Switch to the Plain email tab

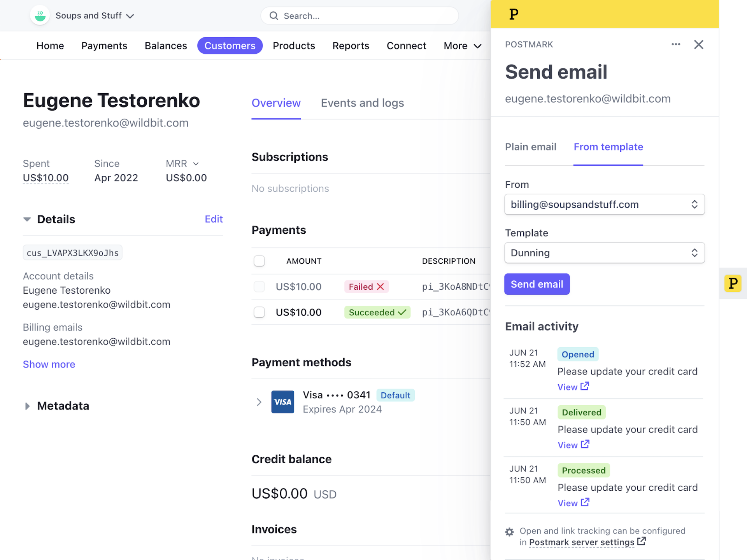[x=531, y=147]
